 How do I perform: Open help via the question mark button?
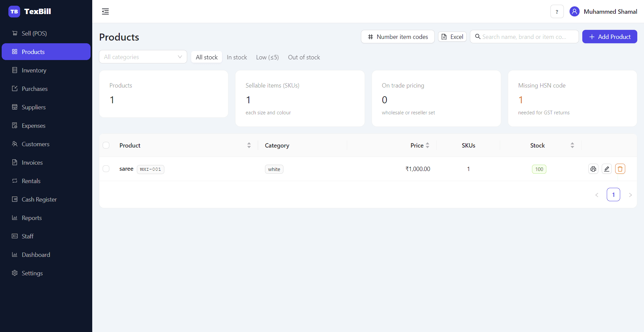pyautogui.click(x=557, y=11)
